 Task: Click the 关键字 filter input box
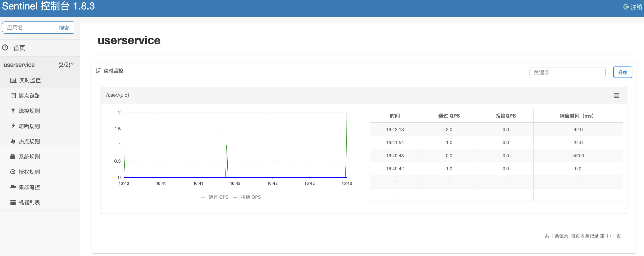click(x=567, y=73)
